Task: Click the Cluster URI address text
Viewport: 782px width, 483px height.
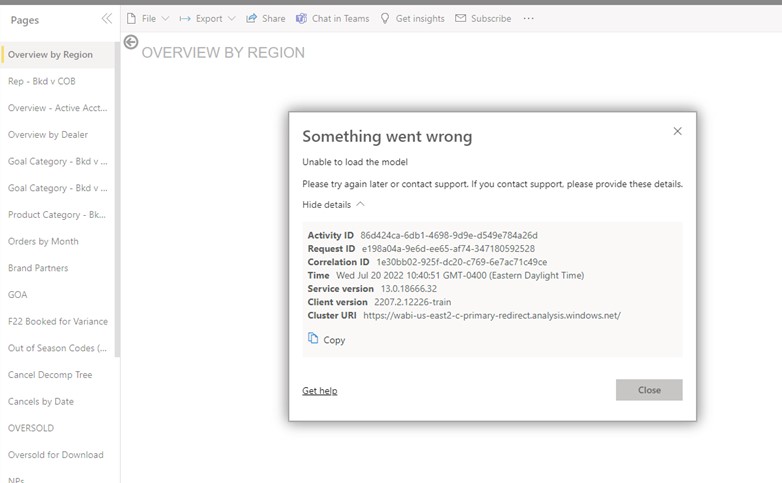Action: point(492,315)
